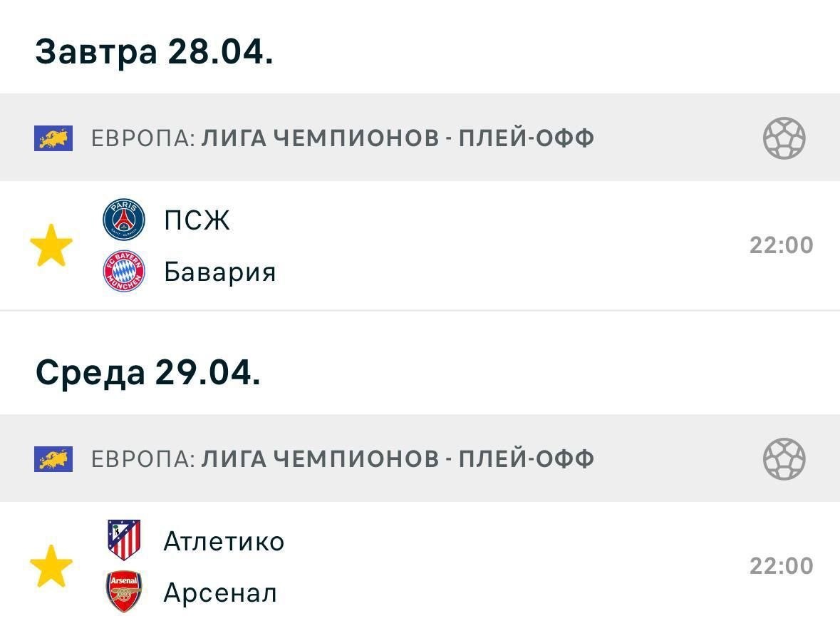The width and height of the screenshot is (840, 621).
Task: Click the Europe flag icon in the 28.04 league header
Action: tap(53, 138)
